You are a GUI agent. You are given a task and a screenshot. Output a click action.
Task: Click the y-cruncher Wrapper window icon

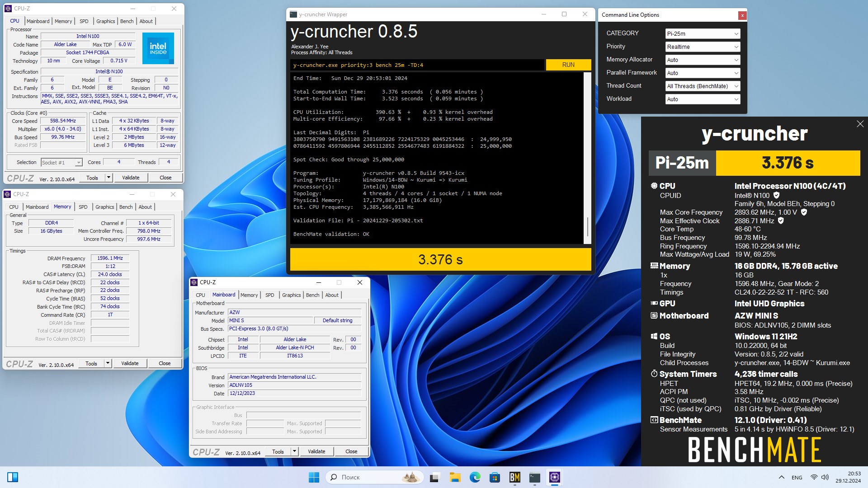pyautogui.click(x=293, y=14)
